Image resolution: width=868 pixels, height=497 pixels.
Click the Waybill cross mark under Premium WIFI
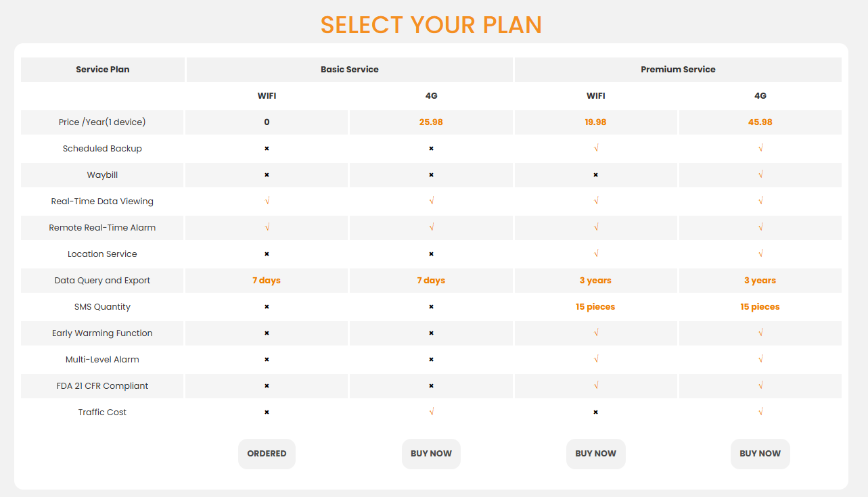click(x=595, y=174)
